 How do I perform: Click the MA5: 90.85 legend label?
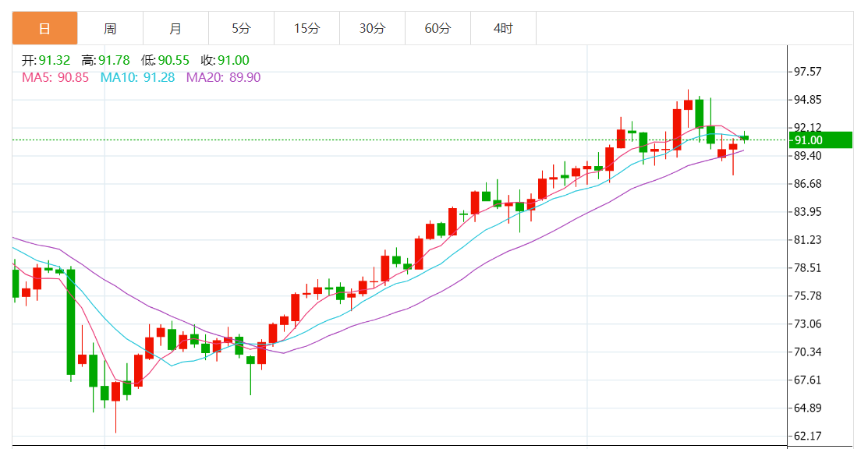click(x=55, y=77)
